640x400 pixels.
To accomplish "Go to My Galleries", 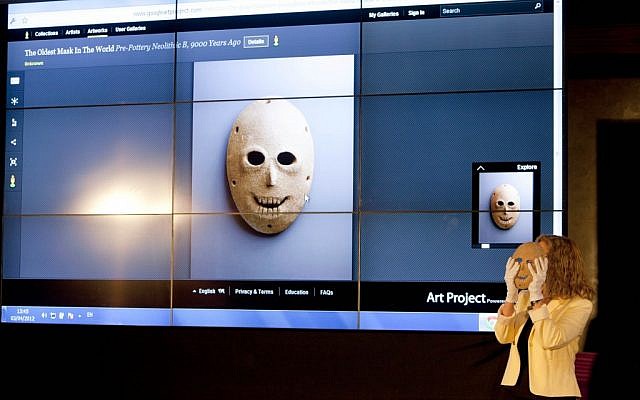I will coord(384,15).
